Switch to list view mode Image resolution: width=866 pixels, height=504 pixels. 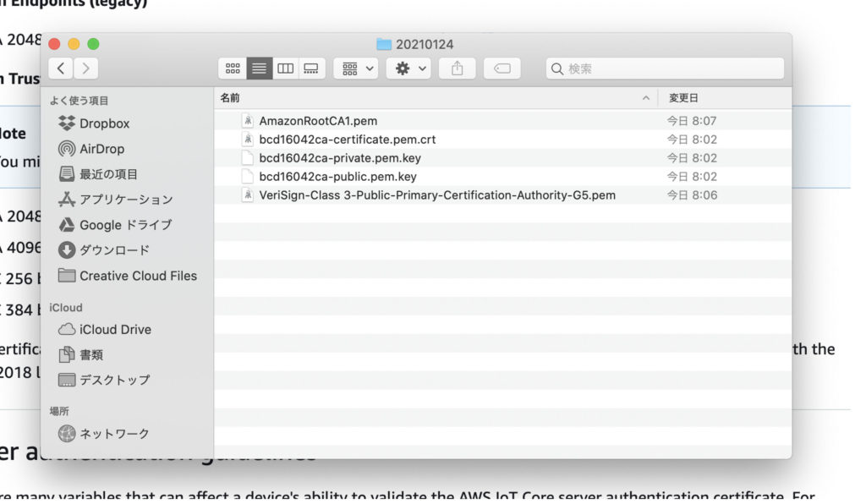tap(259, 68)
